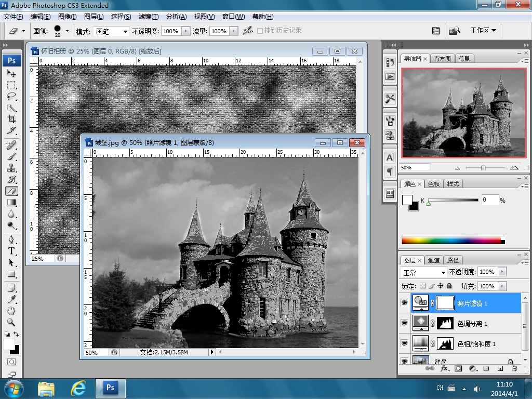This screenshot has height=399, width=532.
Task: Select the Dodge tool
Action: (x=11, y=225)
